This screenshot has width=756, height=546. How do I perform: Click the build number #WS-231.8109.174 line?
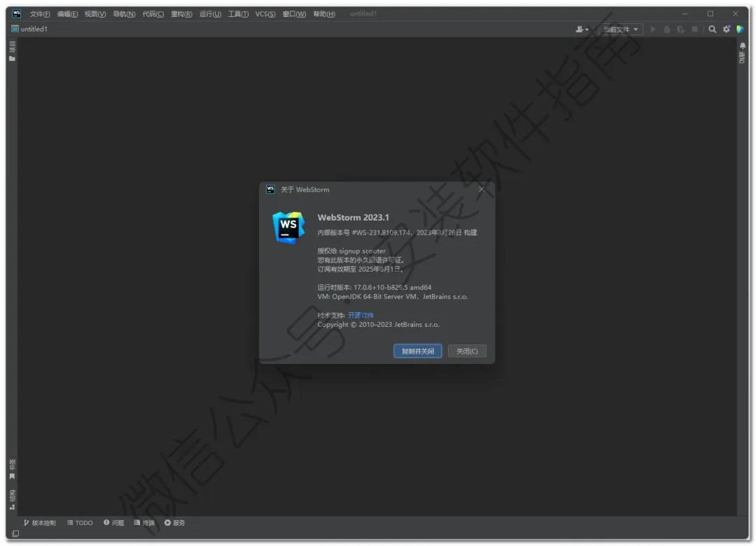click(397, 232)
